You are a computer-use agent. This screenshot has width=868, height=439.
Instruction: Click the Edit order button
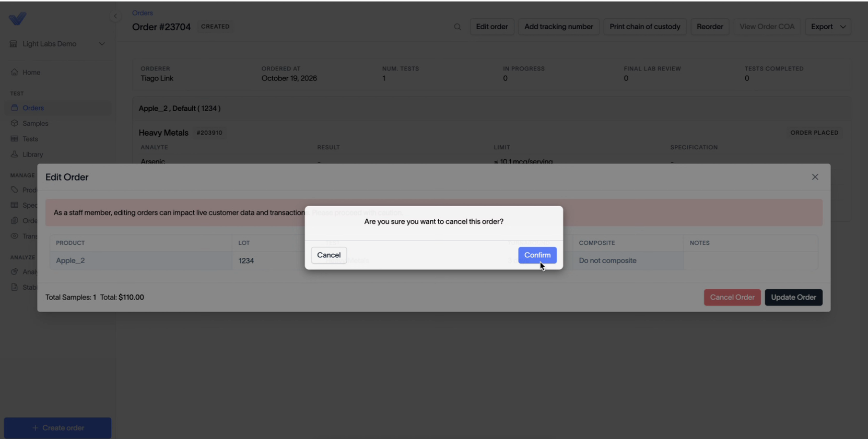pos(491,27)
